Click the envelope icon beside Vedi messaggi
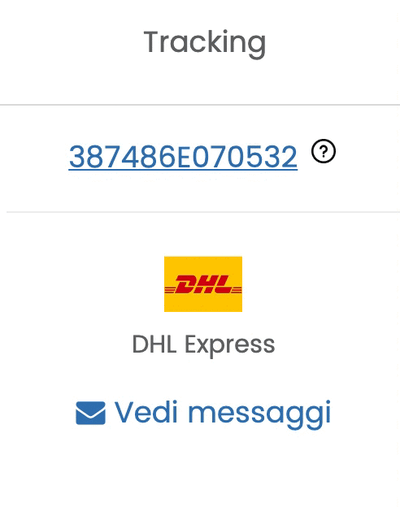Viewport: 400px width, 507px height. [91, 413]
